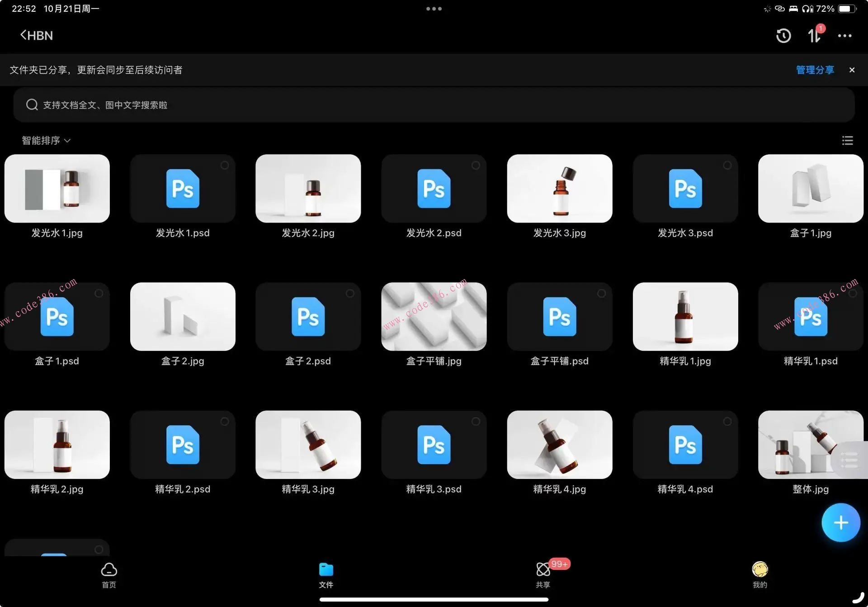Switch to list view layout icon
The height and width of the screenshot is (607, 868).
(x=847, y=141)
